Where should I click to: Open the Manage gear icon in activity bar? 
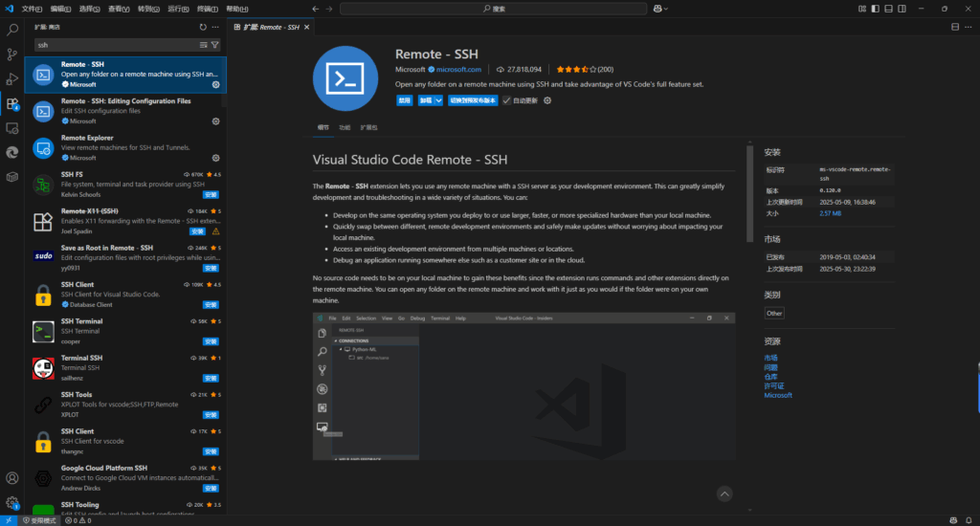point(11,502)
